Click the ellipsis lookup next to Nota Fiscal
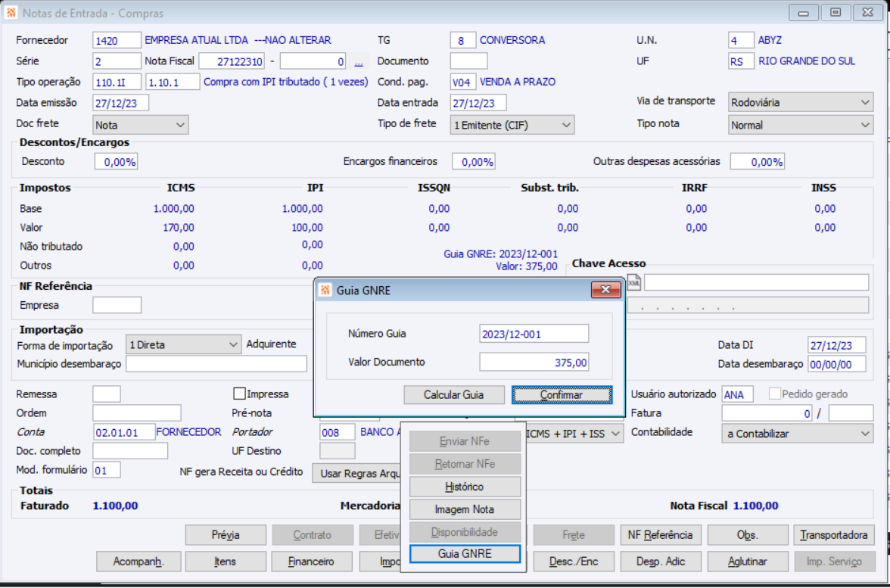 click(x=359, y=61)
